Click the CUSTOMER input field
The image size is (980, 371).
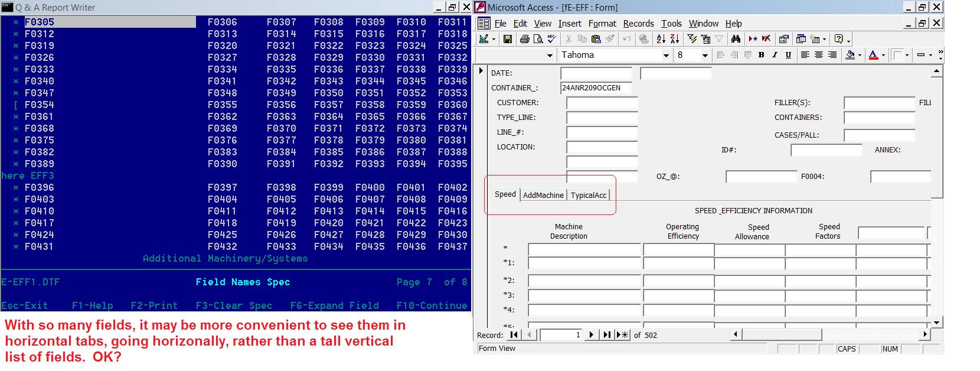[x=602, y=103]
